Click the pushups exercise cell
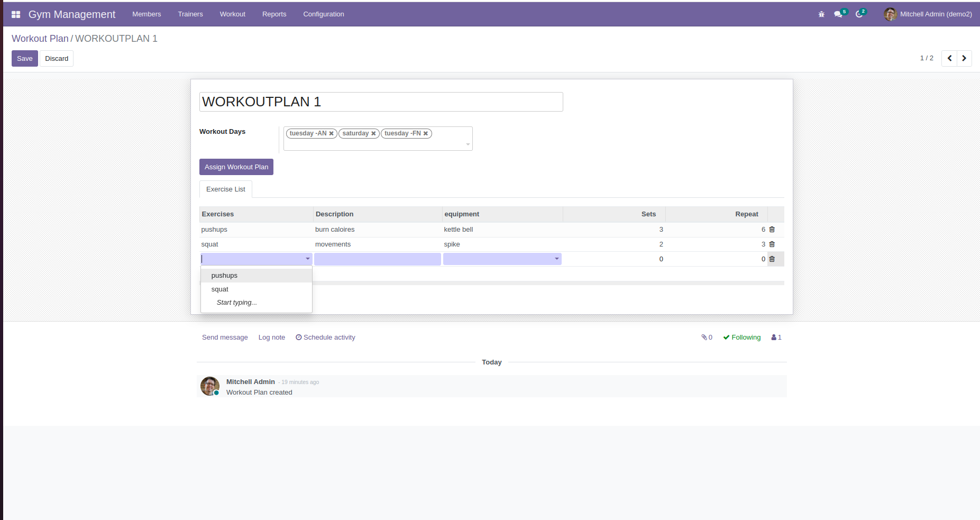 point(257,230)
